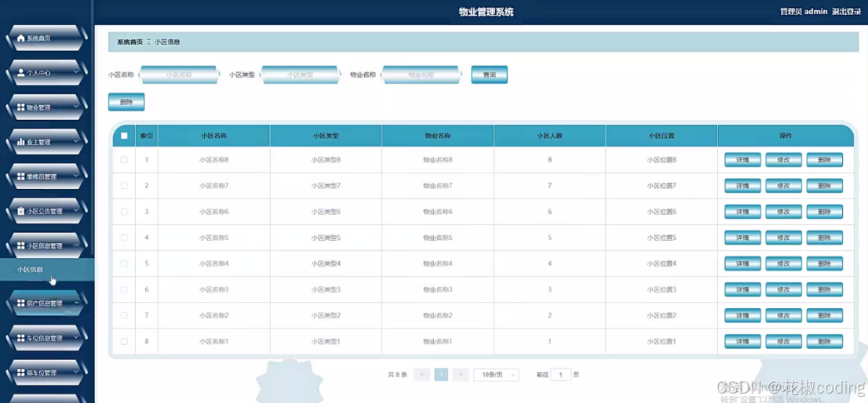Click the grid icon beside 房产信息管理
The height and width of the screenshot is (403, 868).
point(21,303)
